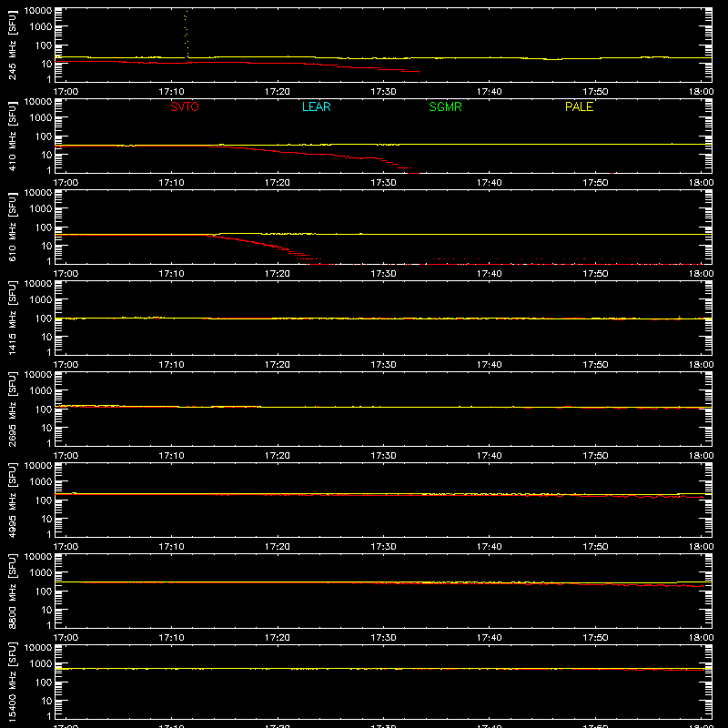
Task: Click 17:20 time label under 410 MHz plot
Action: click(x=278, y=183)
